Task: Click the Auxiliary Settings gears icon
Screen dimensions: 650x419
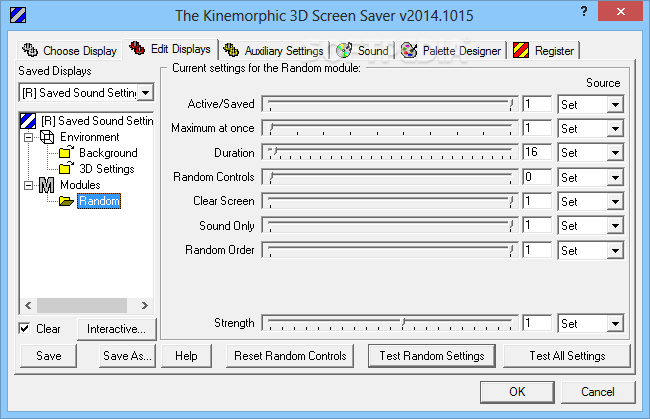Action: (231, 50)
